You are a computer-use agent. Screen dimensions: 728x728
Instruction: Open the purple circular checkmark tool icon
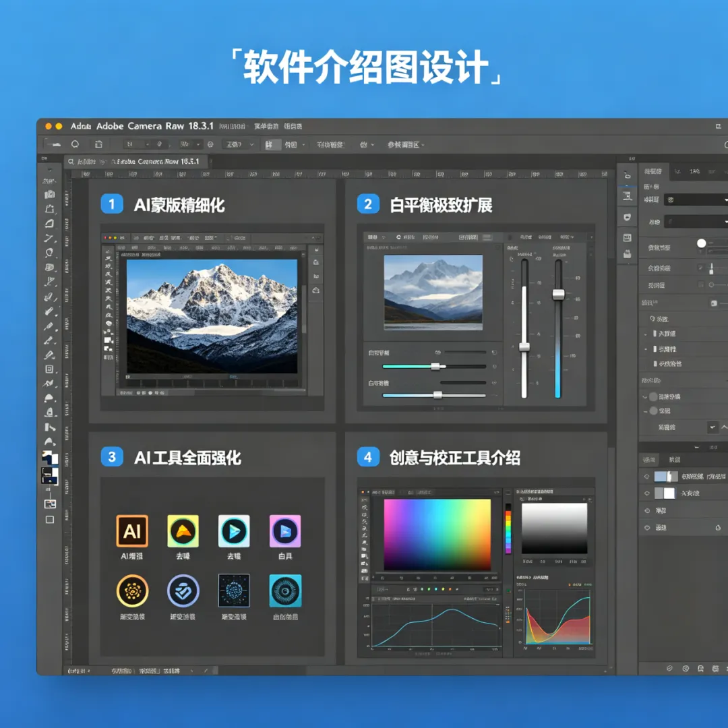click(x=183, y=591)
